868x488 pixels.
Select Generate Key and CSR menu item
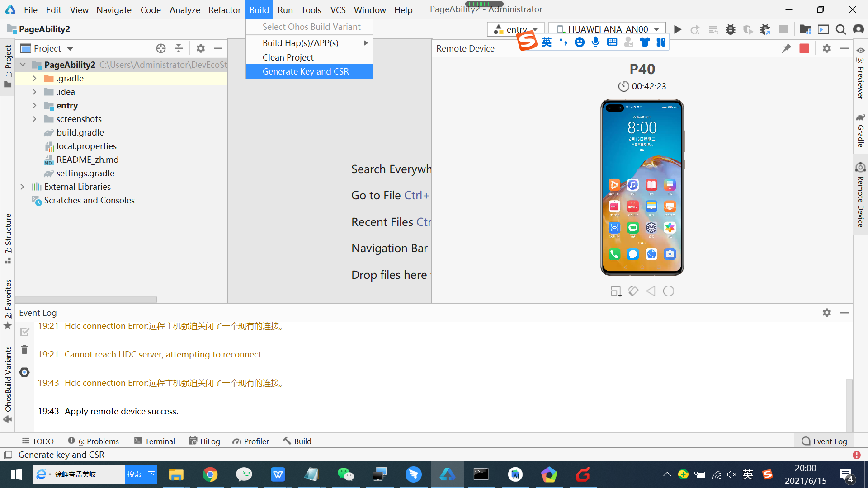[306, 71]
